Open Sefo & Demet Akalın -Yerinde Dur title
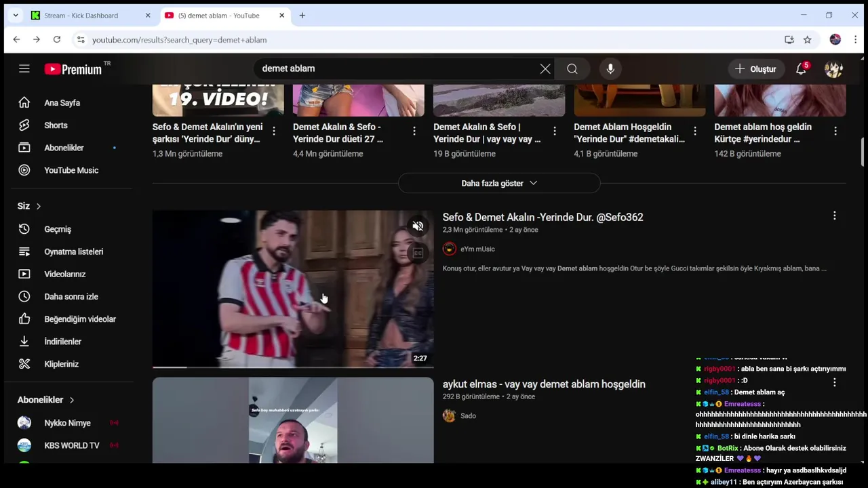 543,217
